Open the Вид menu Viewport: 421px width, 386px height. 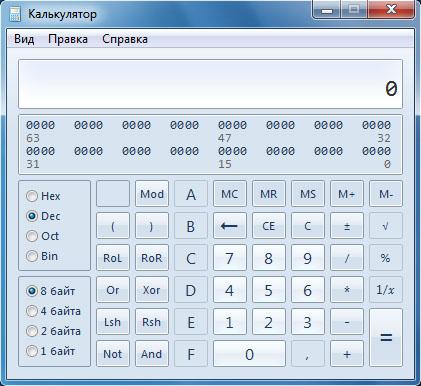(x=24, y=39)
